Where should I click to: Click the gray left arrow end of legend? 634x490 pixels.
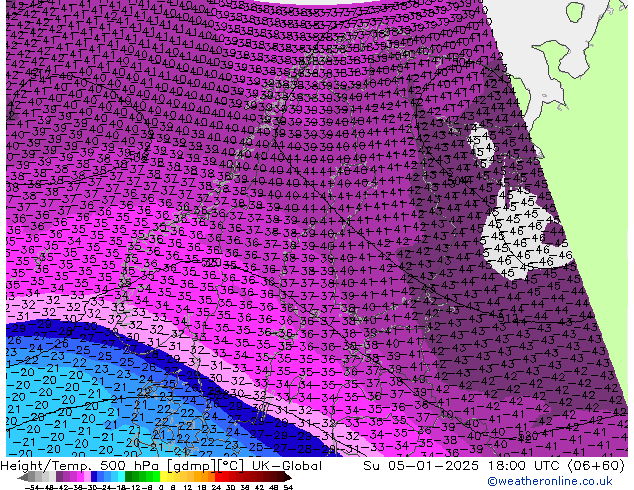[x=23, y=477]
